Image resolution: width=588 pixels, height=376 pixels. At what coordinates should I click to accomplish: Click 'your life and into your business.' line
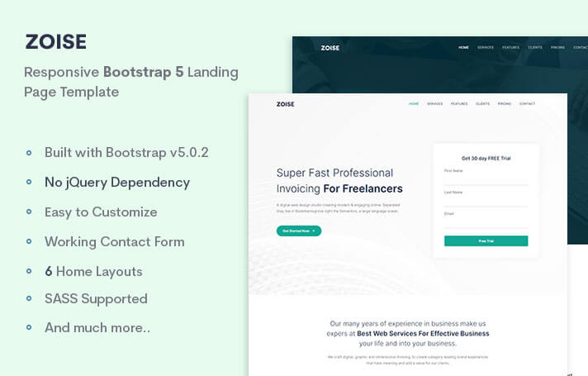[408, 343]
